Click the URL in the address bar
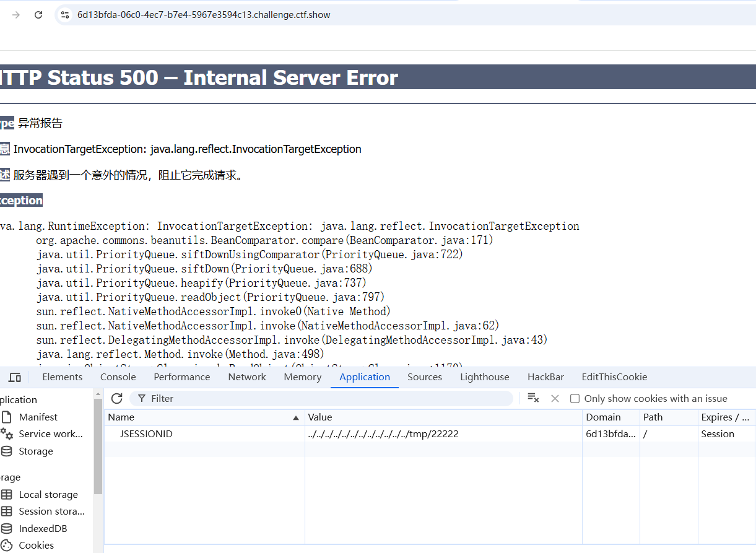This screenshot has width=756, height=553. pyautogui.click(x=204, y=15)
